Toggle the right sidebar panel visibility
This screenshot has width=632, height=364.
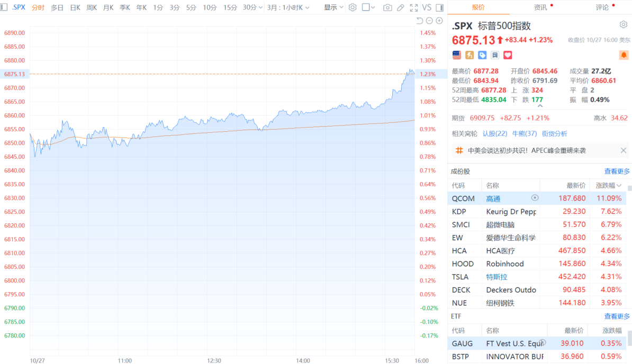tap(439, 7)
